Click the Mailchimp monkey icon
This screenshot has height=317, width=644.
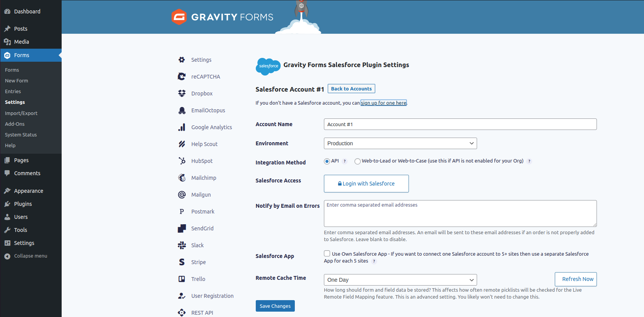[x=182, y=178]
